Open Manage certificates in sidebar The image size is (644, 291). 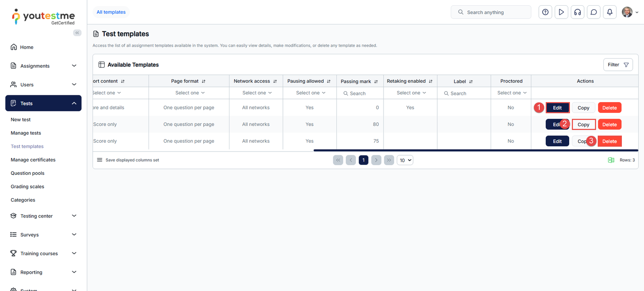pos(33,160)
